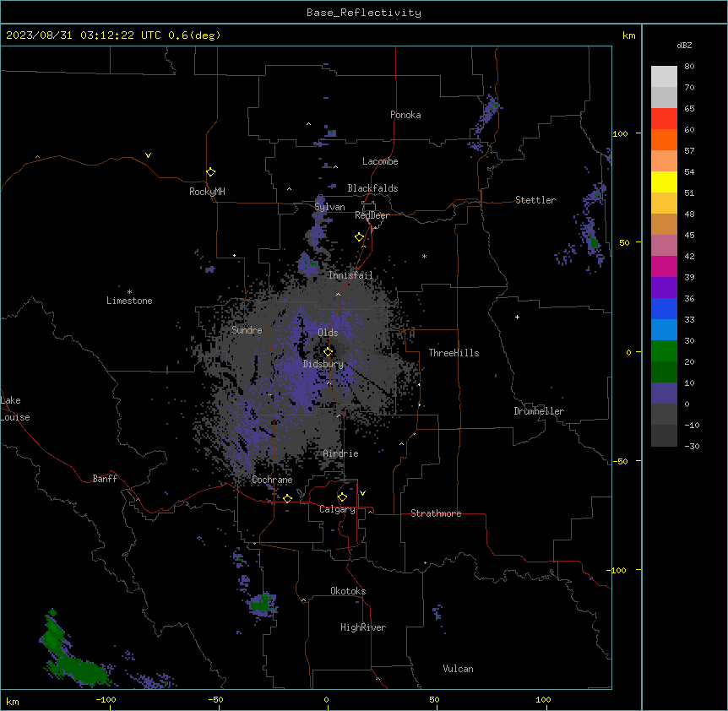This screenshot has width=728, height=711.
Task: Click the yellow V marker northwest of RockyMH
Action: 148,155
